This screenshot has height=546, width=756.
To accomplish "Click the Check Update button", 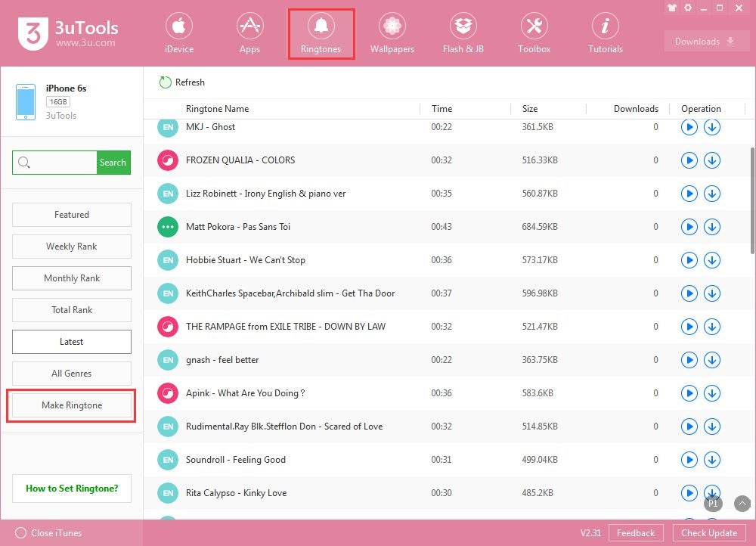I will (x=708, y=533).
